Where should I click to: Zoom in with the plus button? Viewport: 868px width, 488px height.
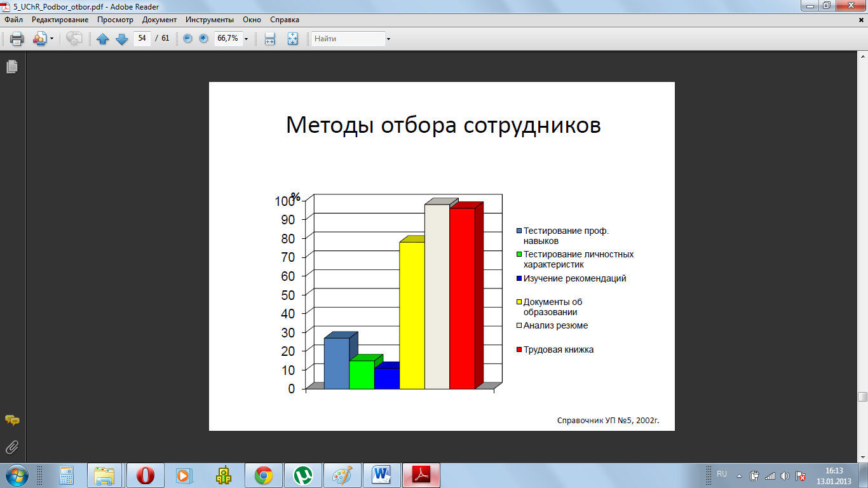pyautogui.click(x=203, y=38)
